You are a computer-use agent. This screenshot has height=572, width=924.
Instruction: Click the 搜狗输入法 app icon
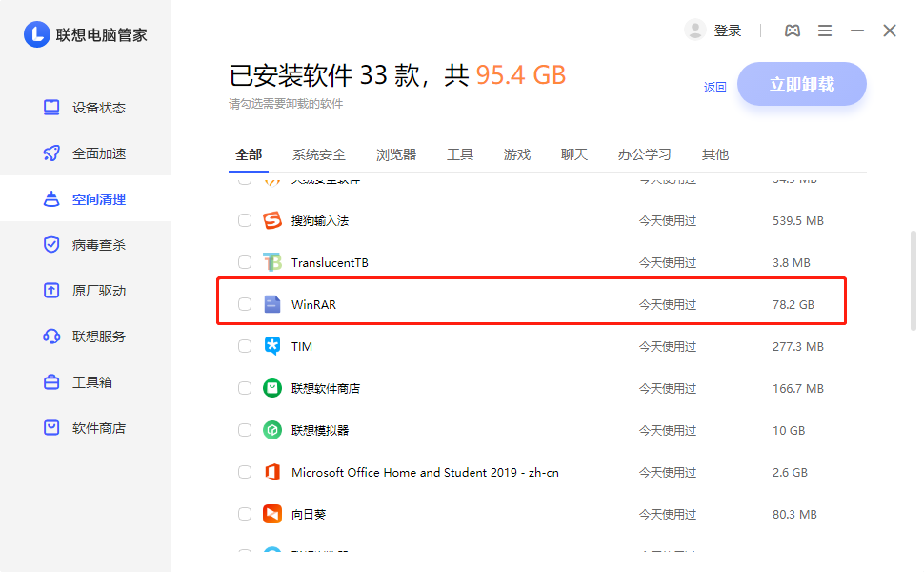pos(272,220)
